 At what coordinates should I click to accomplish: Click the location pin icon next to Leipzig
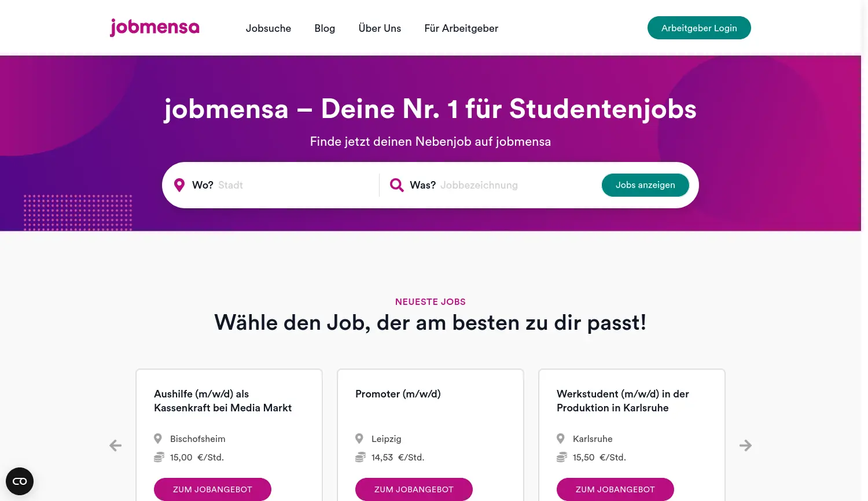(359, 439)
